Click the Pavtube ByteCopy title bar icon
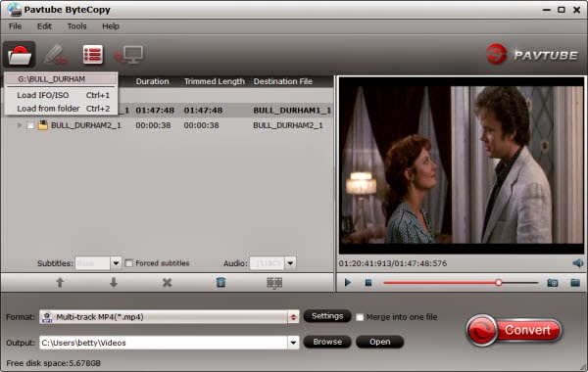Viewport: 588px width, 372px height. (x=14, y=10)
